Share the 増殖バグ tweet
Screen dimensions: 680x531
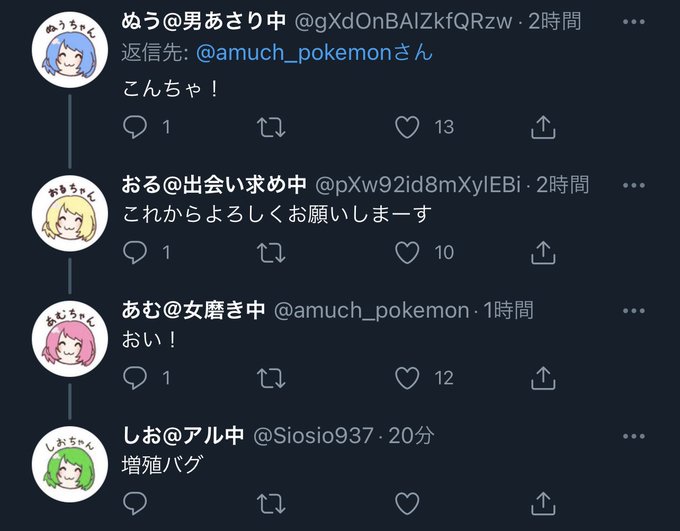tap(543, 503)
